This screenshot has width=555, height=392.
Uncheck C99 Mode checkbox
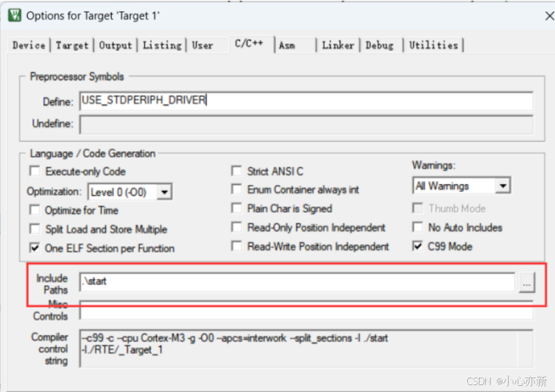[418, 247]
